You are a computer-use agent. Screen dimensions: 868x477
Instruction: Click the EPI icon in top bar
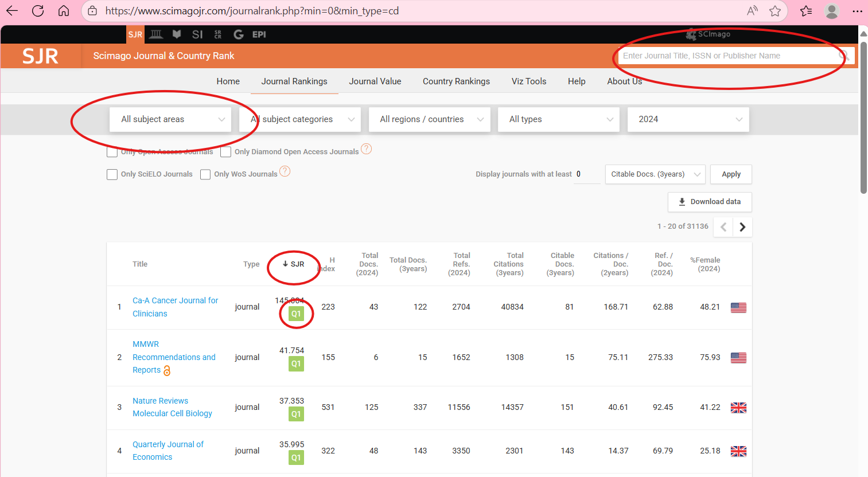(x=259, y=34)
